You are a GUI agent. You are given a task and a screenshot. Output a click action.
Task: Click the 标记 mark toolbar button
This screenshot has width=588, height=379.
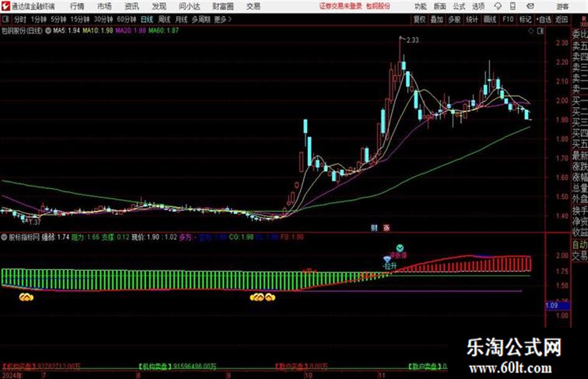pyautogui.click(x=525, y=19)
